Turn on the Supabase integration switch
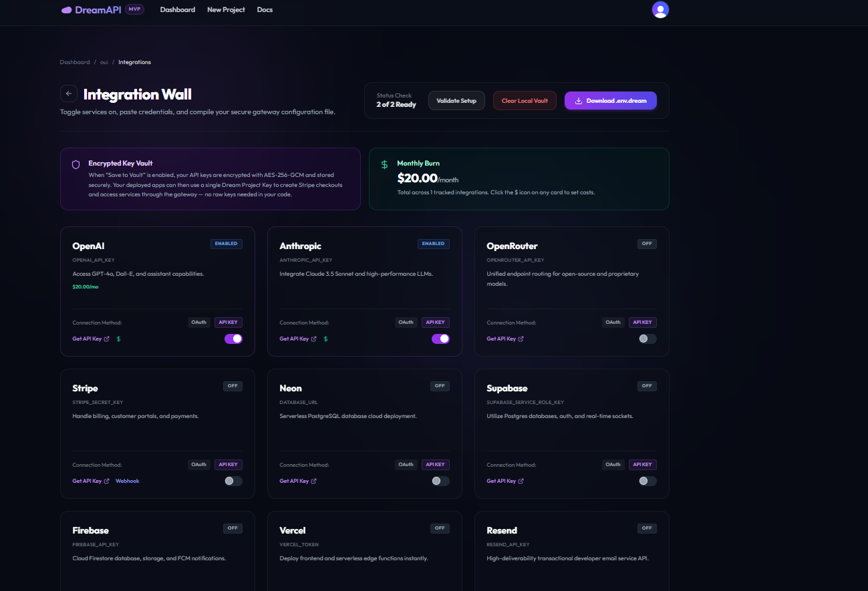 pos(647,481)
